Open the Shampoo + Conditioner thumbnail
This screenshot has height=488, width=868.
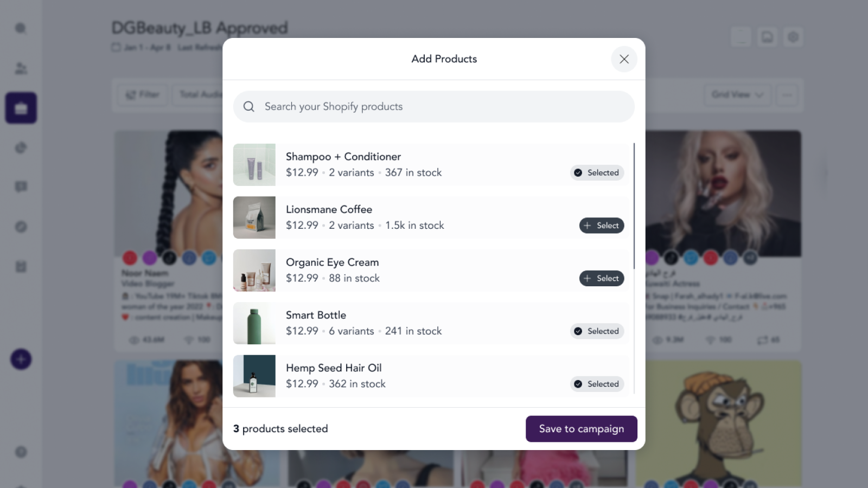pyautogui.click(x=254, y=165)
